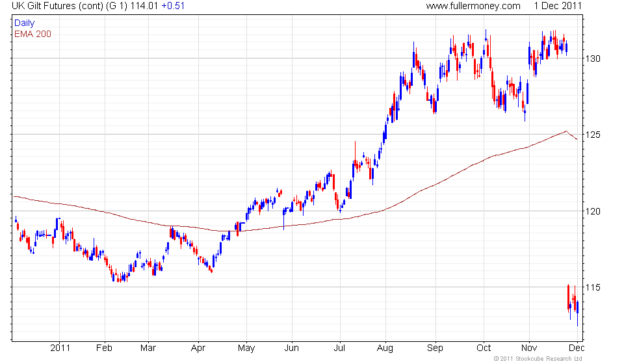Click the 'Dec' time axis label

pyautogui.click(x=577, y=348)
